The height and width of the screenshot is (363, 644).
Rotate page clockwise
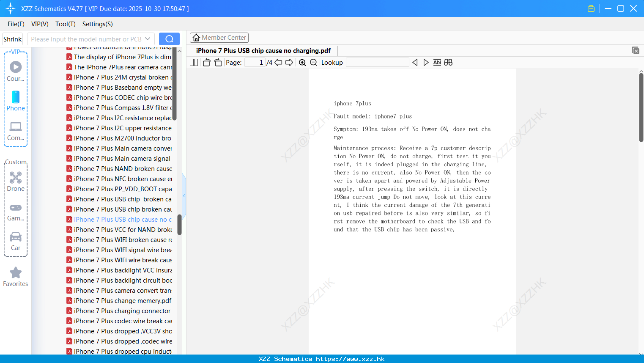pos(218,63)
